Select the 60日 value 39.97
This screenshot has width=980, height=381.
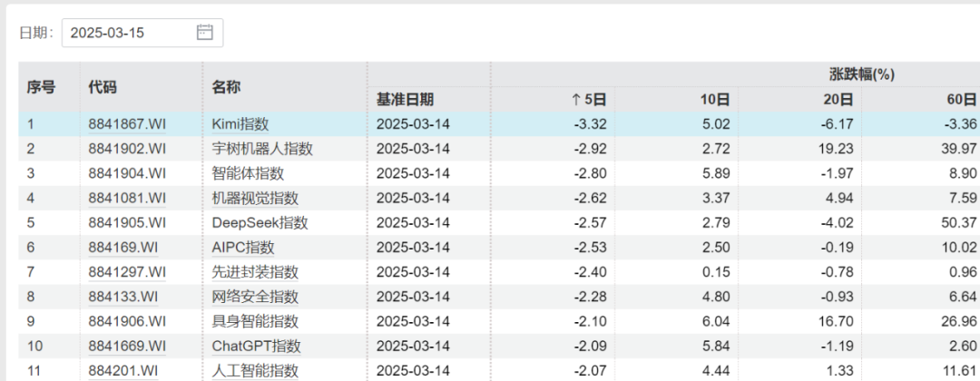click(x=961, y=150)
